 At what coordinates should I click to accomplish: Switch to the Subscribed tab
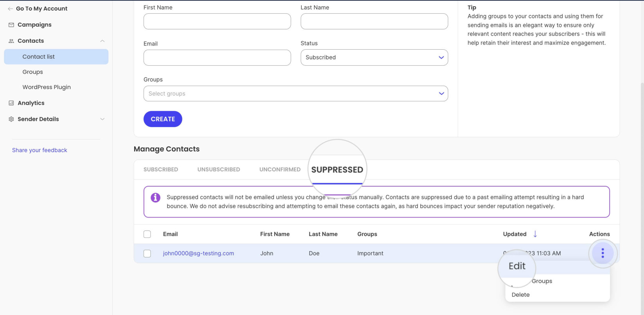161,169
